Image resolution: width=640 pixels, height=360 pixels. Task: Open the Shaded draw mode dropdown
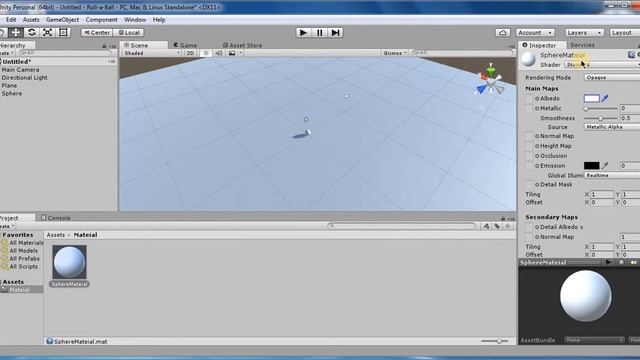152,53
